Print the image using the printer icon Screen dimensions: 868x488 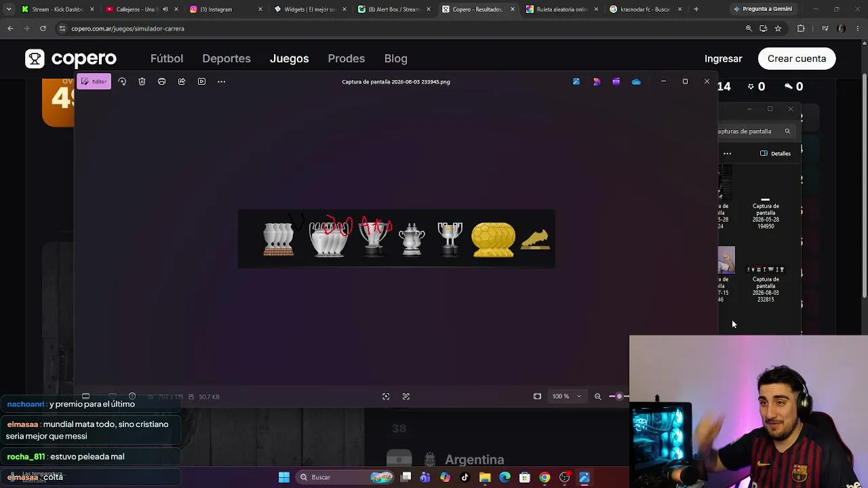(x=161, y=81)
